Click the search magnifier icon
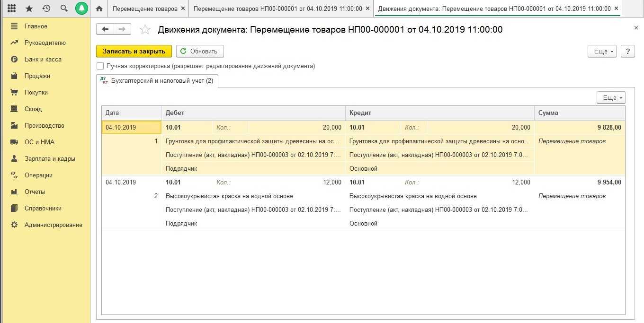The height and width of the screenshot is (323, 644). [x=63, y=9]
